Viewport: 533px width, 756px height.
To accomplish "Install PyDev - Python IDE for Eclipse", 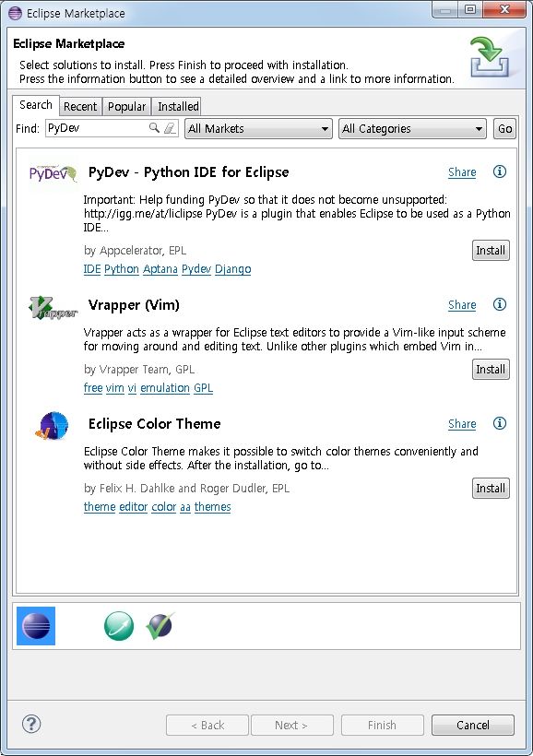I will click(x=491, y=250).
